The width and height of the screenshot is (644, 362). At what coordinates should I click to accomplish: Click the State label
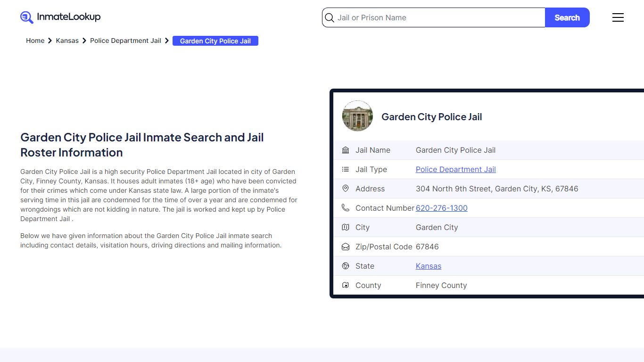(x=365, y=266)
